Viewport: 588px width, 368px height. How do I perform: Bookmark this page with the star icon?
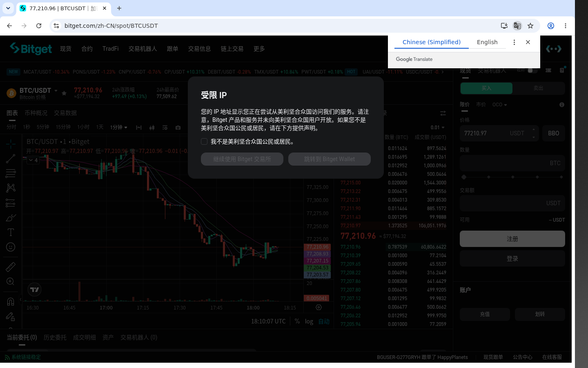click(x=530, y=26)
